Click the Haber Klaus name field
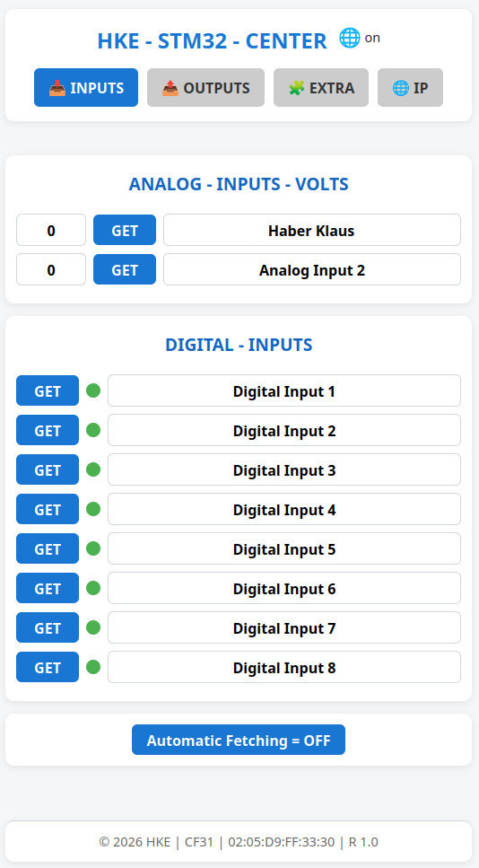The height and width of the screenshot is (868, 479). pyautogui.click(x=312, y=230)
